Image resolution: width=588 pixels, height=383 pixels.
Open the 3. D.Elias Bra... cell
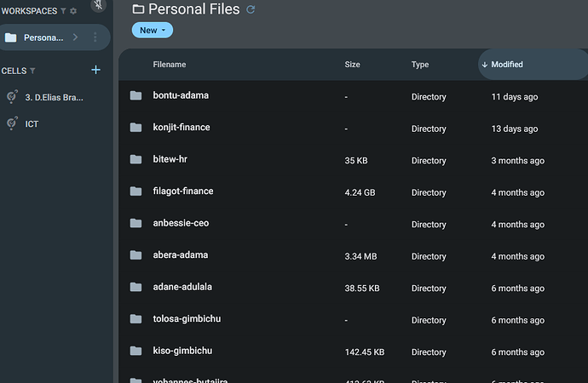point(55,97)
